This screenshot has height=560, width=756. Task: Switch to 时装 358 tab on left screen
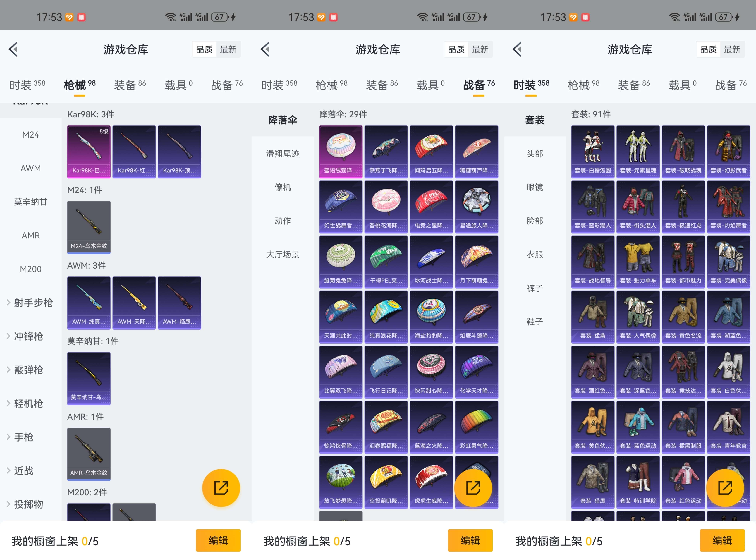[x=28, y=85]
